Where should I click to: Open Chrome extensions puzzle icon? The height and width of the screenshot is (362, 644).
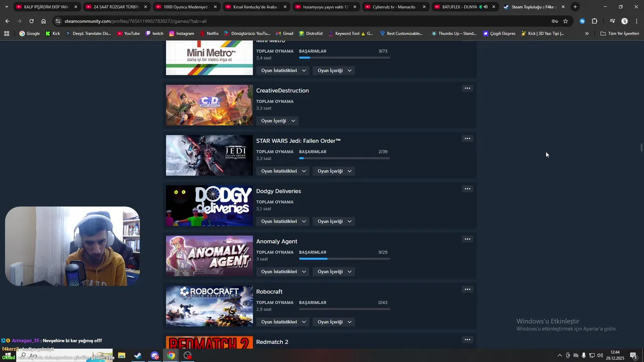(595, 21)
